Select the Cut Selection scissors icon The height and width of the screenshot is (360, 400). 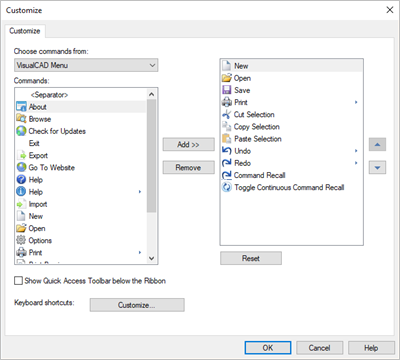pos(227,114)
